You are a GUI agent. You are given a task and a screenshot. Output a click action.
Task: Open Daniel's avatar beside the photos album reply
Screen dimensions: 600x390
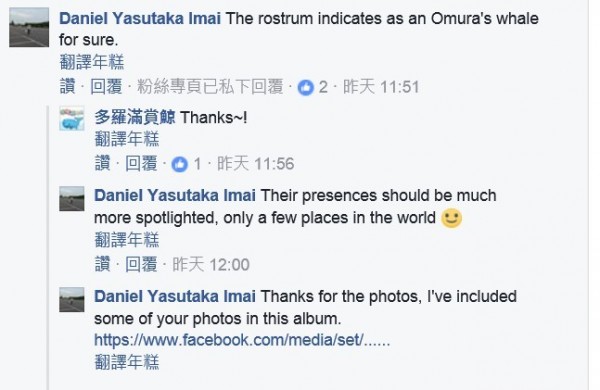tap(72, 300)
